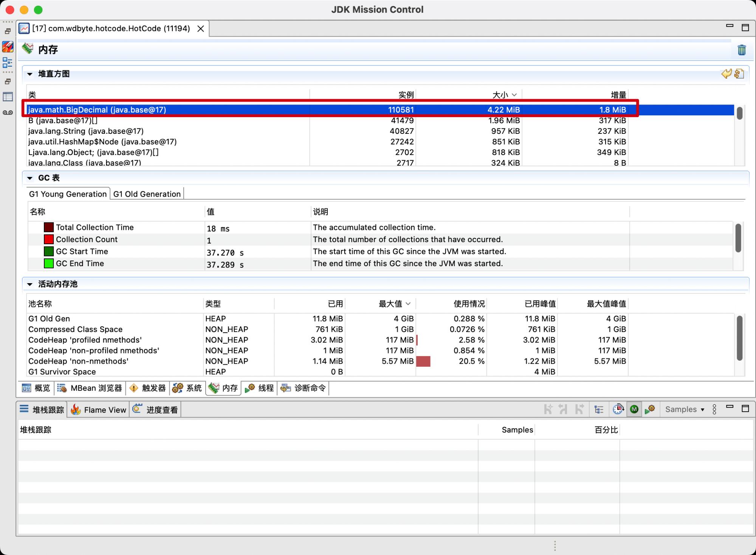Image resolution: width=756 pixels, height=555 pixels.
Task: Collapse the 活动内存池 section
Action: (30, 284)
